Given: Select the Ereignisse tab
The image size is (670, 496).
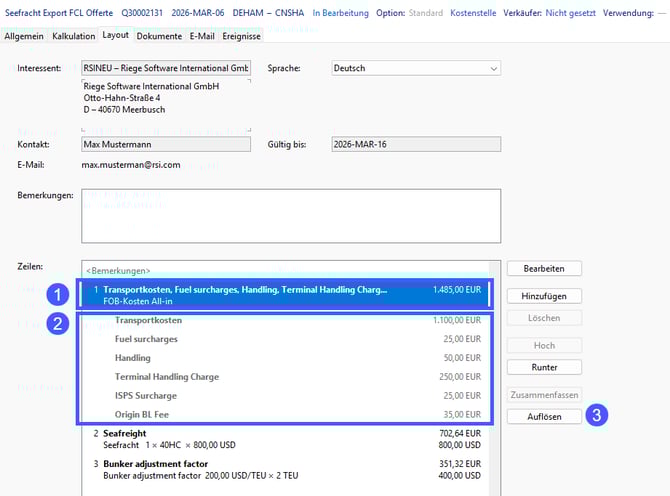Looking at the screenshot, I should [241, 36].
